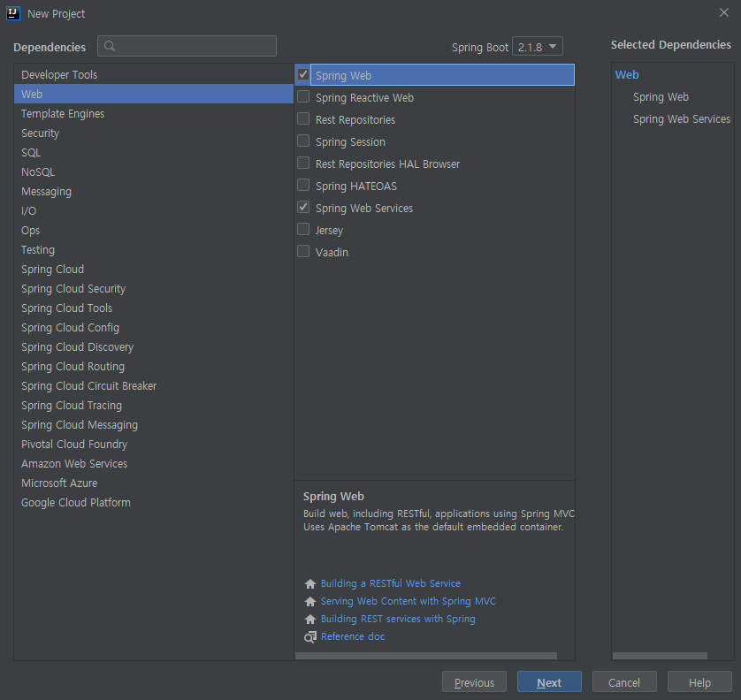The image size is (741, 700).
Task: Click the search magnifier icon in Dependencies
Action: (x=110, y=46)
